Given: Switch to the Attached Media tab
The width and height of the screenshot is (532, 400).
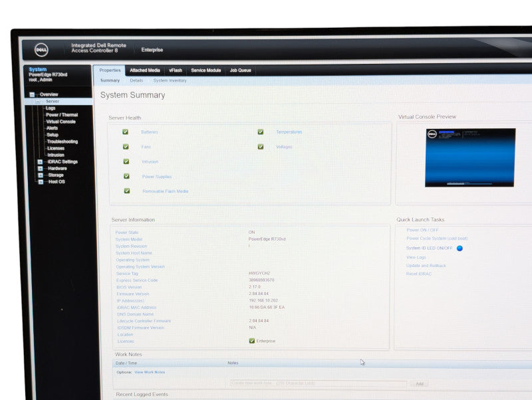Looking at the screenshot, I should (145, 70).
